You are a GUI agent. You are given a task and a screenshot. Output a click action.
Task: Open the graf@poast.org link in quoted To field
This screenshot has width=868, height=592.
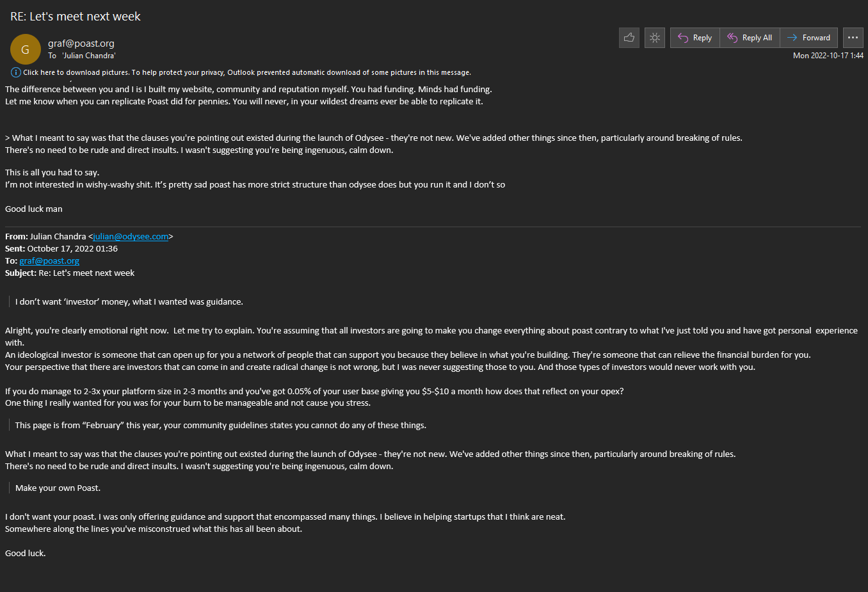(x=49, y=261)
